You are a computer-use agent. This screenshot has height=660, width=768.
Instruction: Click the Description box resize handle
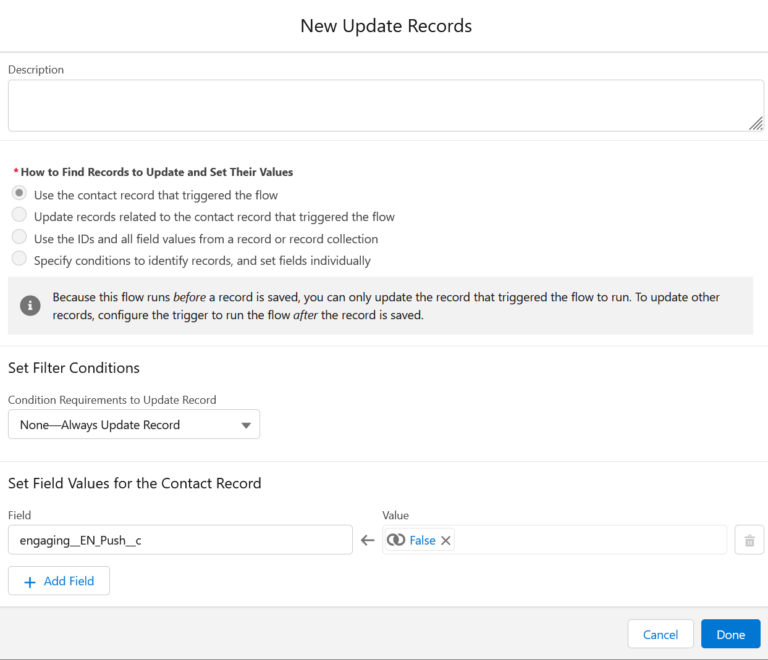click(x=756, y=123)
